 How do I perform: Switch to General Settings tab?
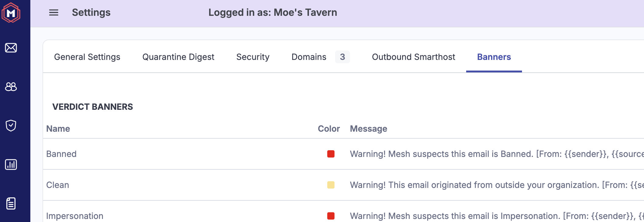tap(87, 57)
